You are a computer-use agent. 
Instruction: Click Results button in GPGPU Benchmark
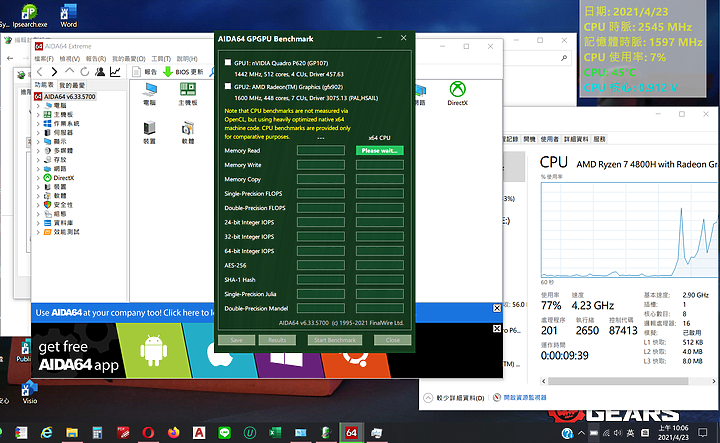277,340
